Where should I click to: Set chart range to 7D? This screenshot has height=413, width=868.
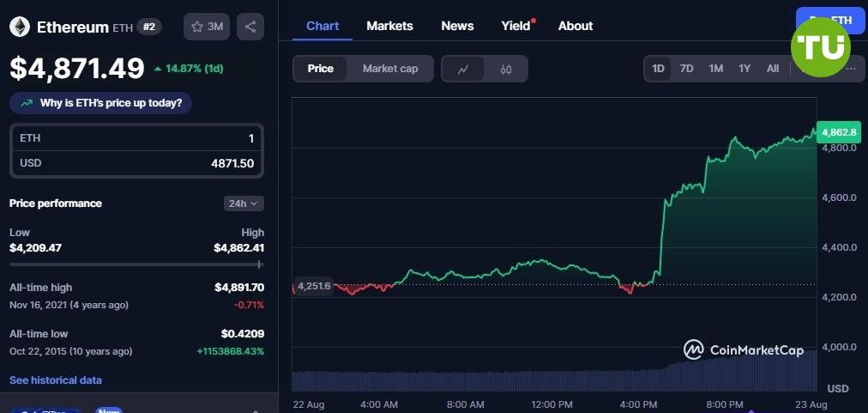coord(686,69)
